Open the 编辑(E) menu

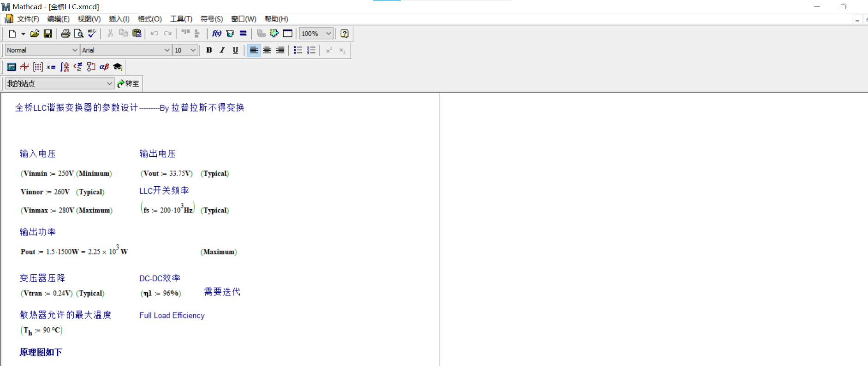tap(58, 19)
